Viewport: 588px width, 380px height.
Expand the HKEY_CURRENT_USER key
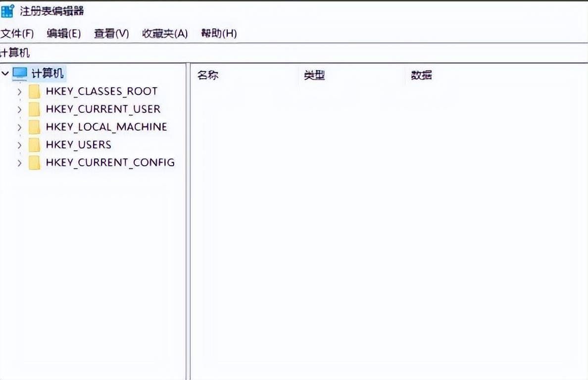[x=19, y=109]
